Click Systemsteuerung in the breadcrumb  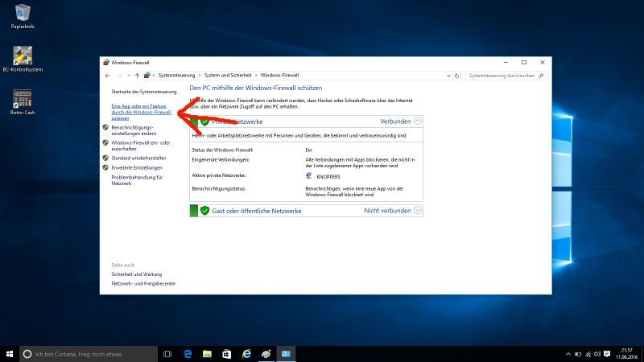coord(176,76)
